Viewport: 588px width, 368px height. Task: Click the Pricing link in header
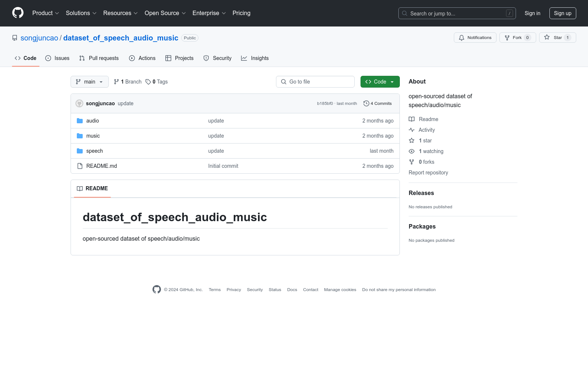click(241, 13)
